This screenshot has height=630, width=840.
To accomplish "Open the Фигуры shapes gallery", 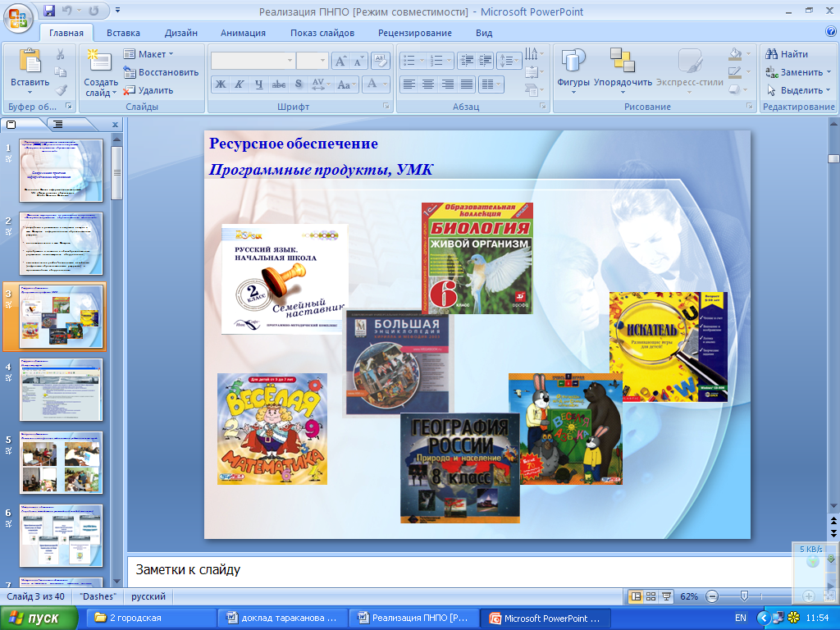I will [x=573, y=70].
